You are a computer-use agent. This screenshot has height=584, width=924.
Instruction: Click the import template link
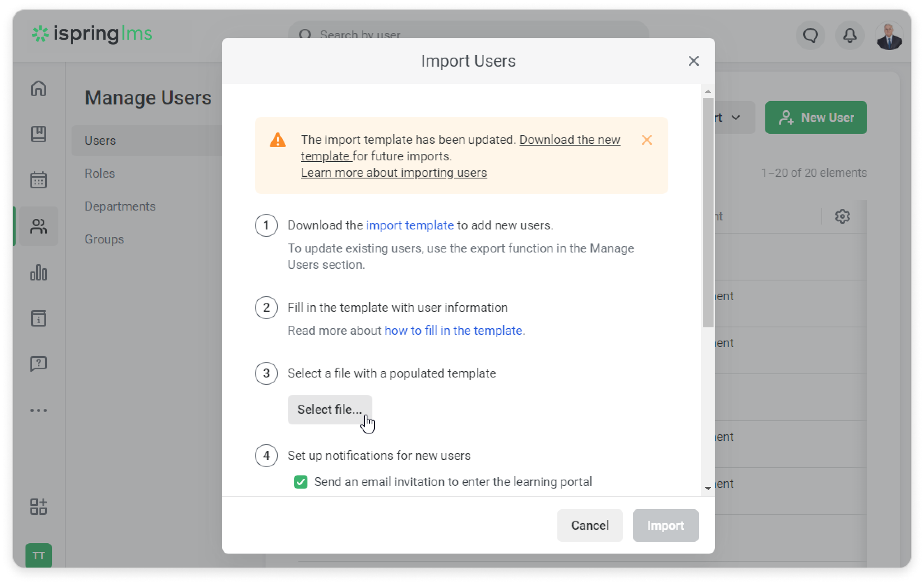(410, 225)
